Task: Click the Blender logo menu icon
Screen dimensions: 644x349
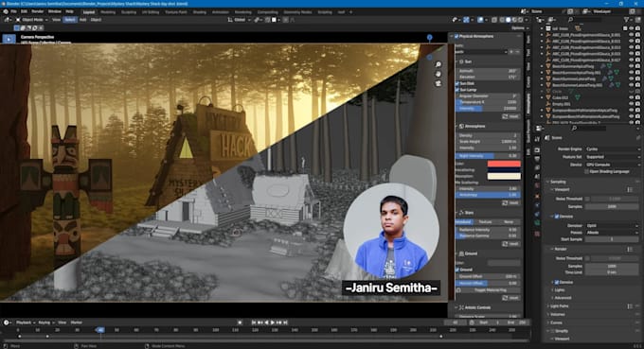Action: pos(5,11)
